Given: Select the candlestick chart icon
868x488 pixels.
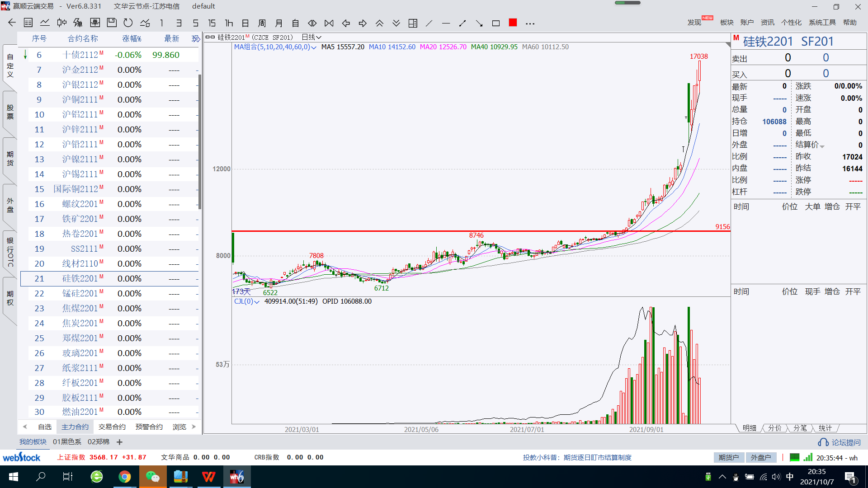Looking at the screenshot, I should click(61, 23).
